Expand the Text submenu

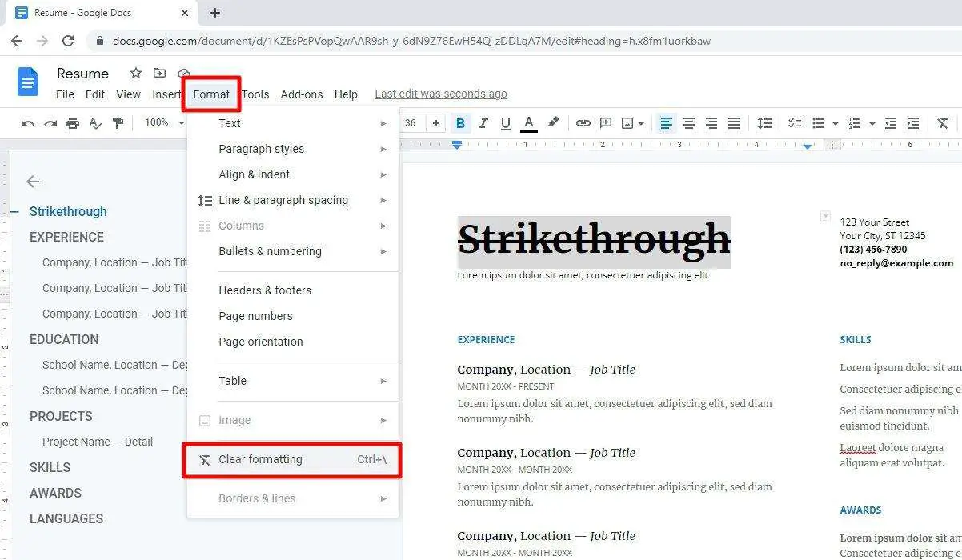click(x=293, y=123)
